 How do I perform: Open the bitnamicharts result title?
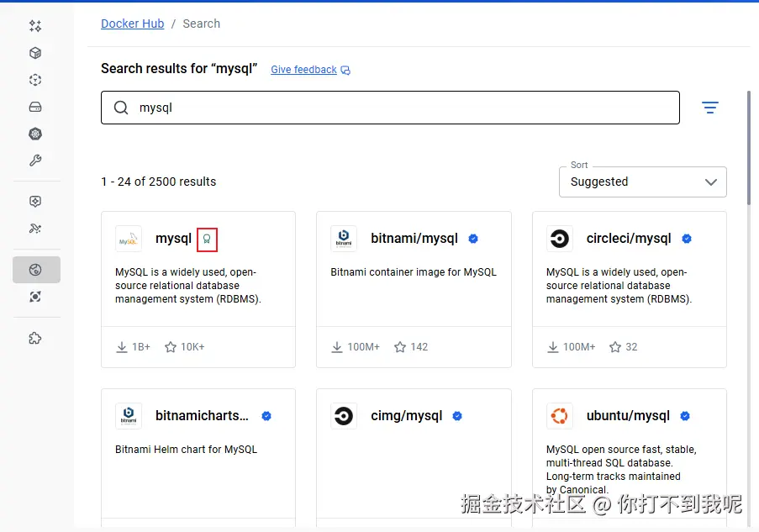[x=202, y=416]
